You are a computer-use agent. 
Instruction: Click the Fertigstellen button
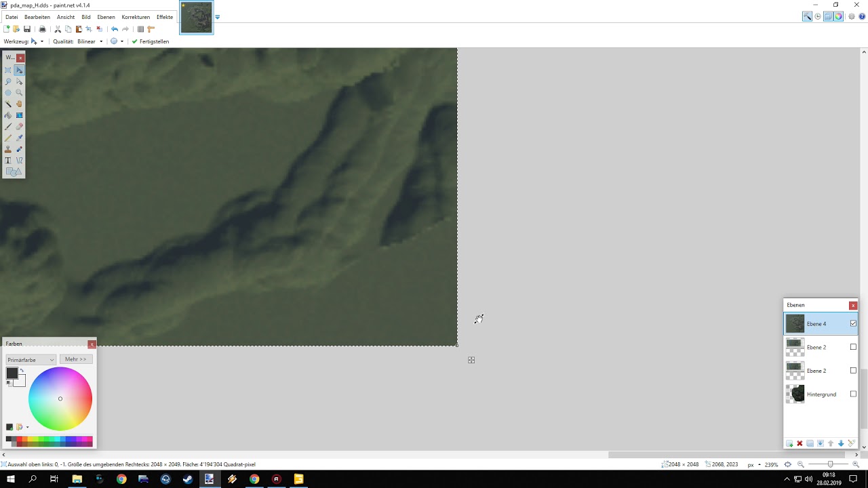(151, 41)
